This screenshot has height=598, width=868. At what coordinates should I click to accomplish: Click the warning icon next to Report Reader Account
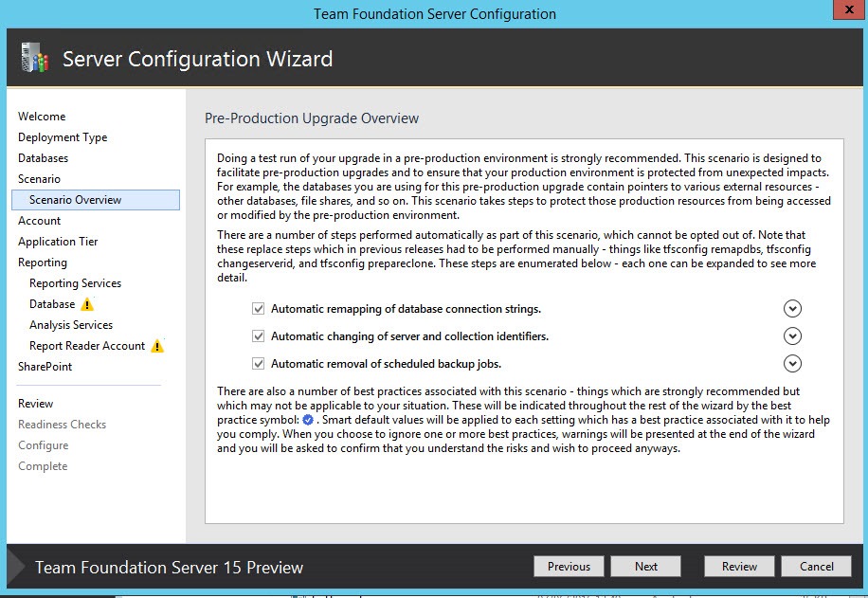point(157,346)
